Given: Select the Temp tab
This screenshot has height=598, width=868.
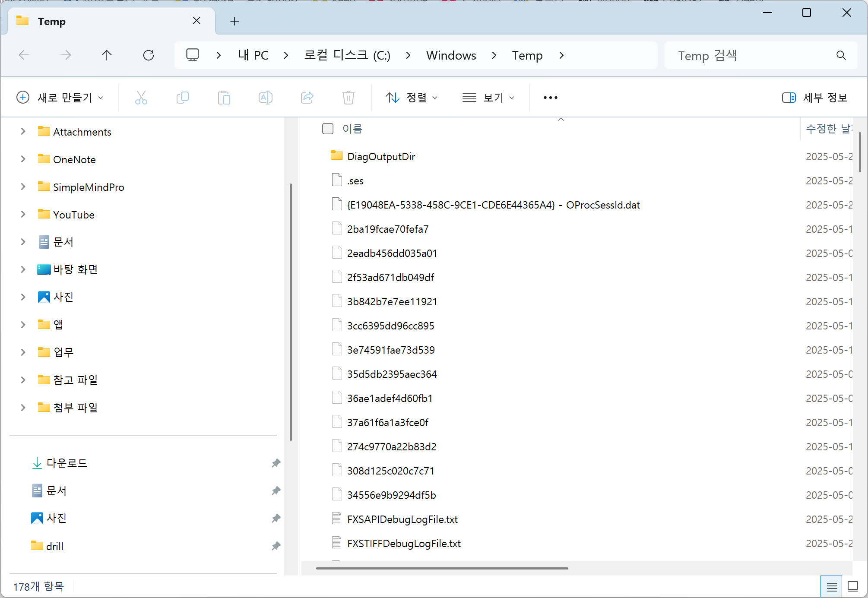Looking at the screenshot, I should pos(111,21).
